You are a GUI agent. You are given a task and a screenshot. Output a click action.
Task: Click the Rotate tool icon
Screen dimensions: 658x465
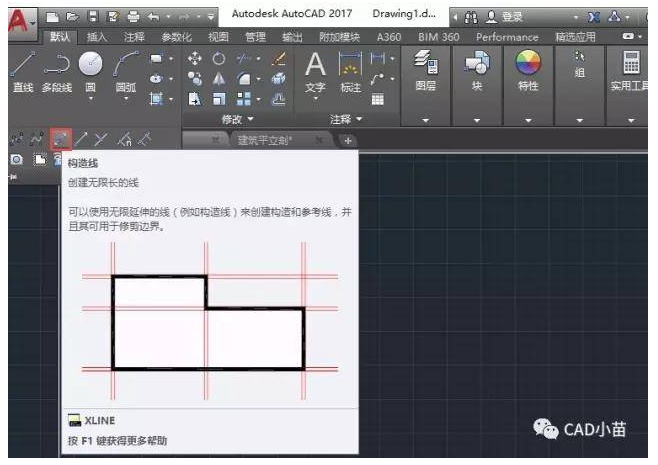click(x=219, y=58)
